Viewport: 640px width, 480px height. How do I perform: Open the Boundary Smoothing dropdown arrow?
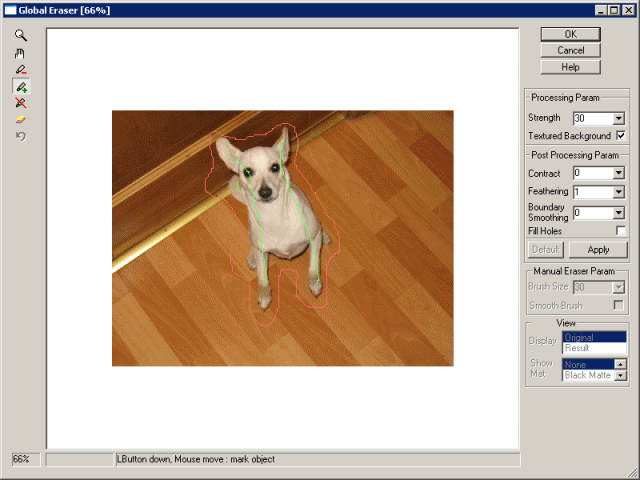(618, 213)
